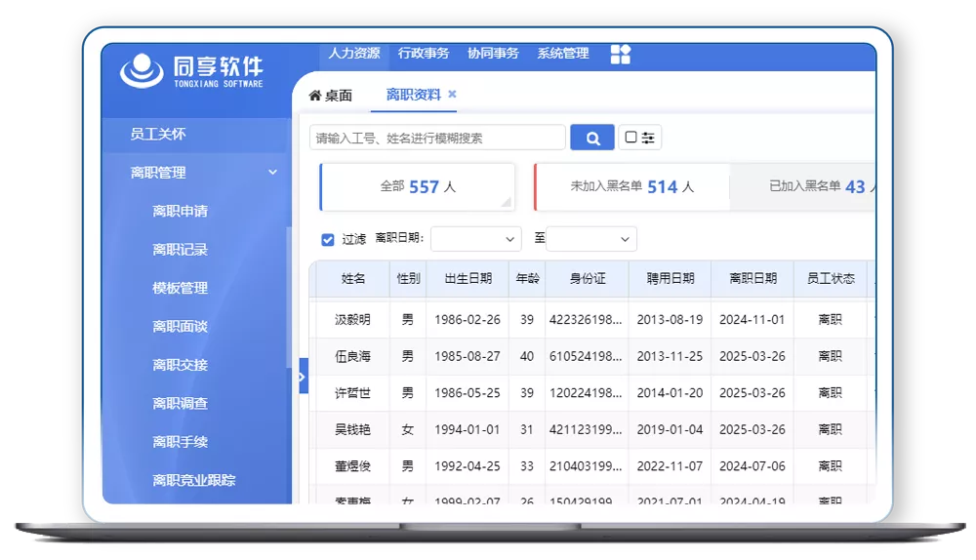Select the employee name 汲毅明
The width and height of the screenshot is (976, 560).
tap(353, 320)
